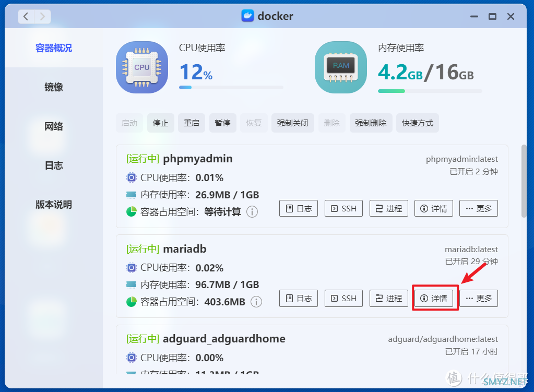Open SSH for mariadb container
The width and height of the screenshot is (534, 392).
pyautogui.click(x=343, y=299)
